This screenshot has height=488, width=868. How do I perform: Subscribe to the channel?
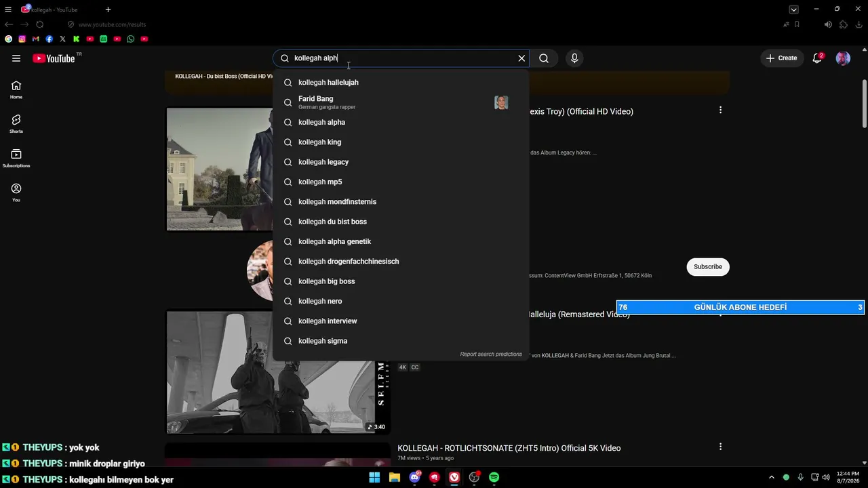708,267
